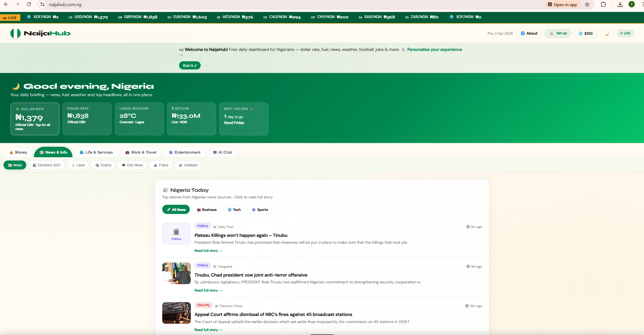644x335 pixels.
Task: Click the GBP/NGN ₦1,838 ticker rate
Action: click(x=138, y=17)
